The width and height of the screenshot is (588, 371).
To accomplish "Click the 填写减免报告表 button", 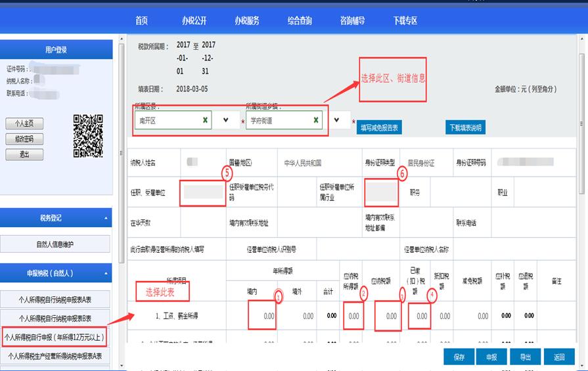I will click(380, 128).
